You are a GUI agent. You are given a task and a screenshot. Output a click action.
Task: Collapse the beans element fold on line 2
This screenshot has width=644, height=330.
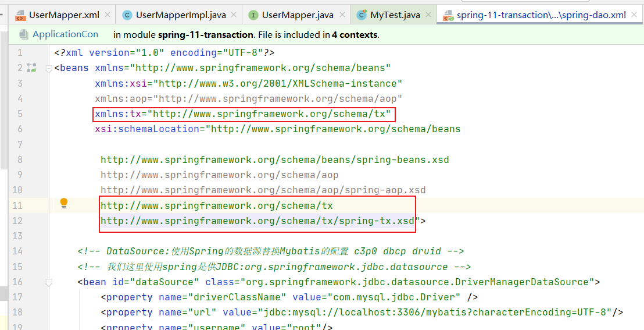49,68
